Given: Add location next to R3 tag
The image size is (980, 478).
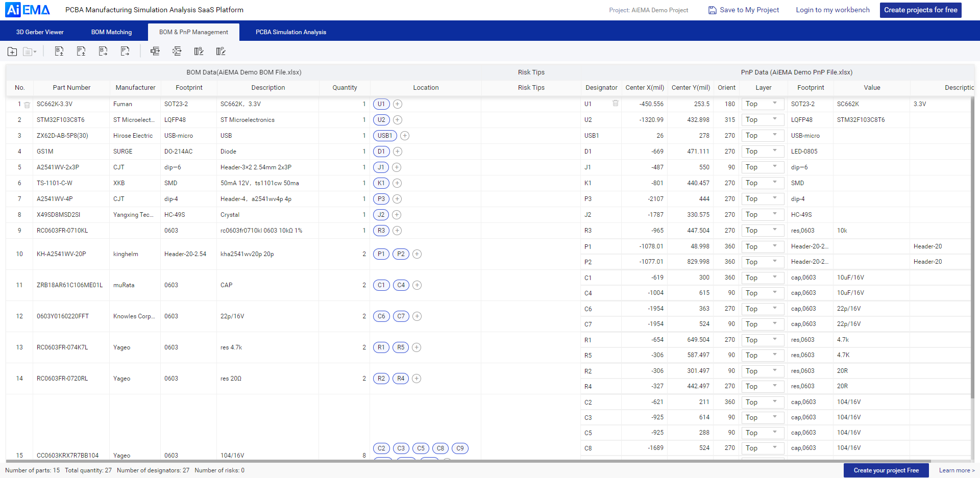Looking at the screenshot, I should [397, 231].
